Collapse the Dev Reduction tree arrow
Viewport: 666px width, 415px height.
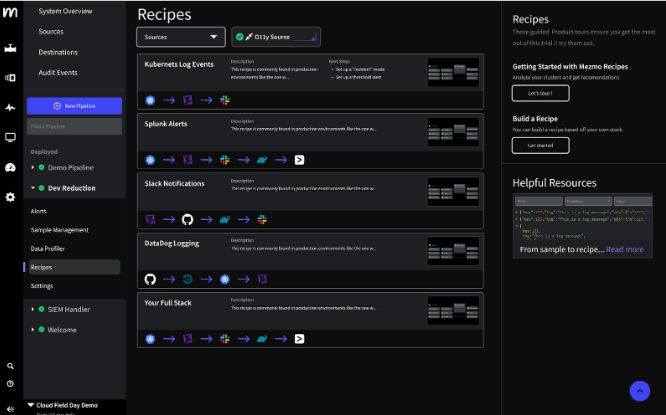point(33,188)
